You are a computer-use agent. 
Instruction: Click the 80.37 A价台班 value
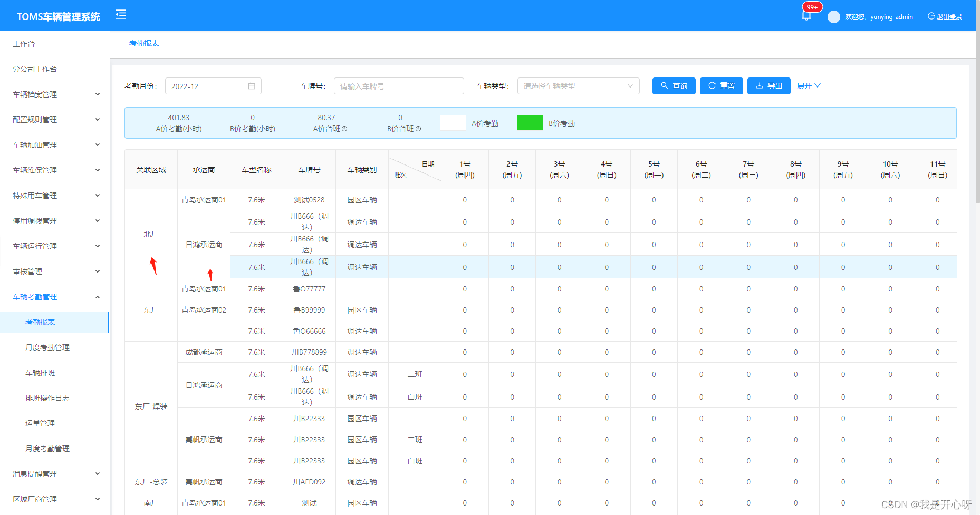(326, 118)
